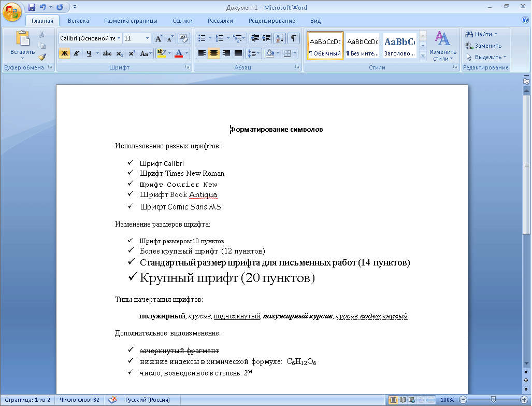This screenshot has height=406, width=532.
Task: Open underline style dropdown arrow
Action: 97,53
